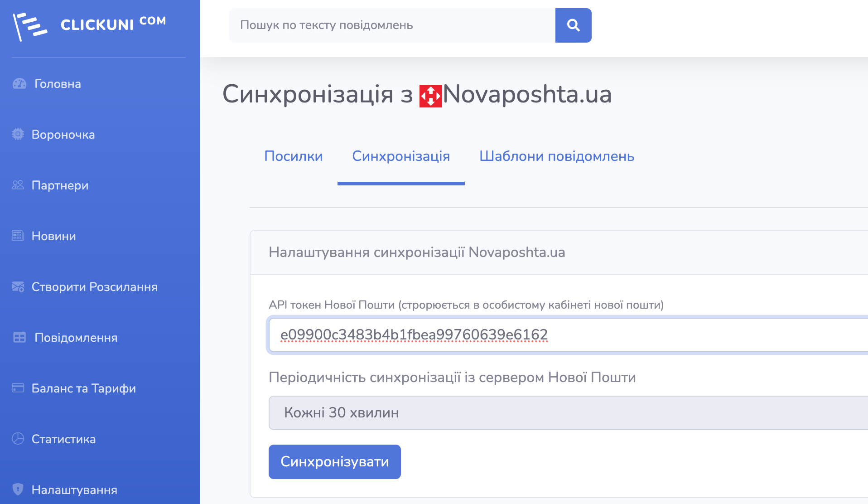Select the Синхронізація tab
Viewport: 868px width, 504px height.
401,156
